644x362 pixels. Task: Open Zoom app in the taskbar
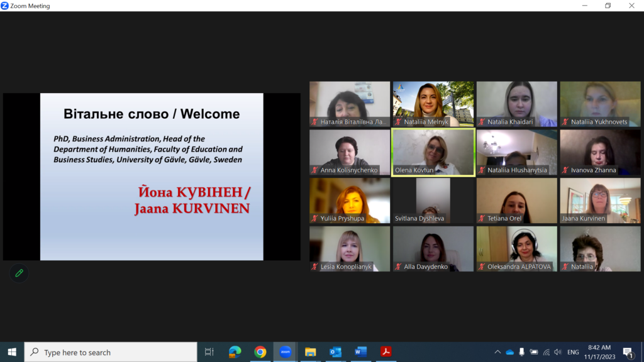click(286, 352)
